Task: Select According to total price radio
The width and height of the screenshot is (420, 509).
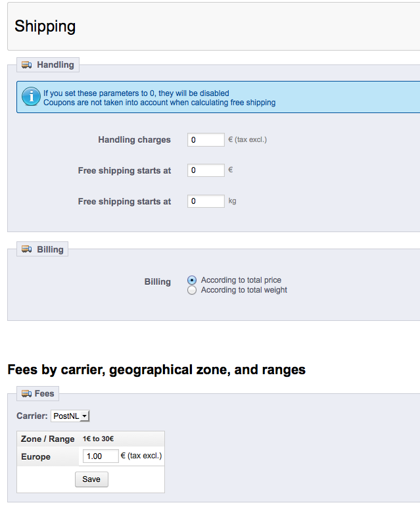Action: pos(192,280)
